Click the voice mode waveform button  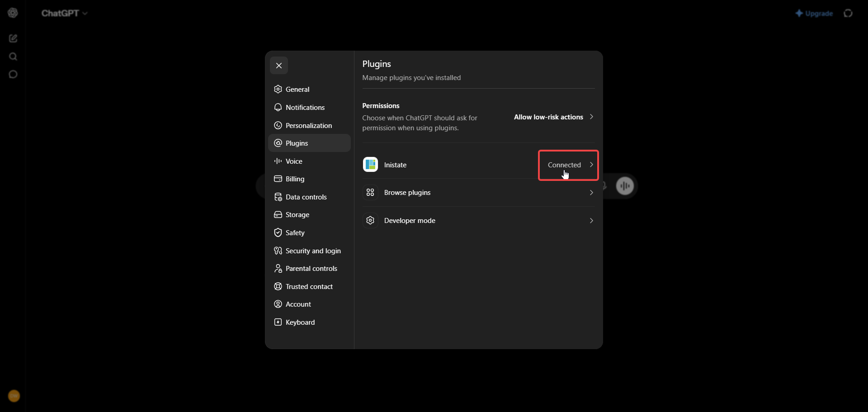625,186
